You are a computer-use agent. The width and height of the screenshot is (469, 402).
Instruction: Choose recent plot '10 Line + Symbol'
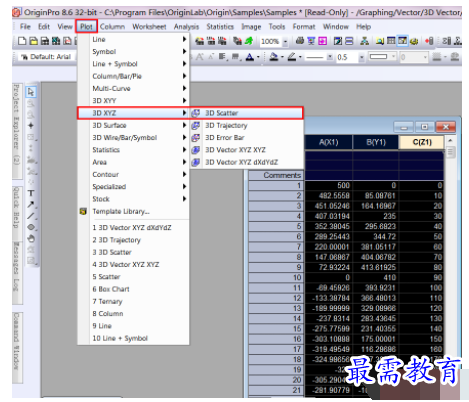coord(134,338)
